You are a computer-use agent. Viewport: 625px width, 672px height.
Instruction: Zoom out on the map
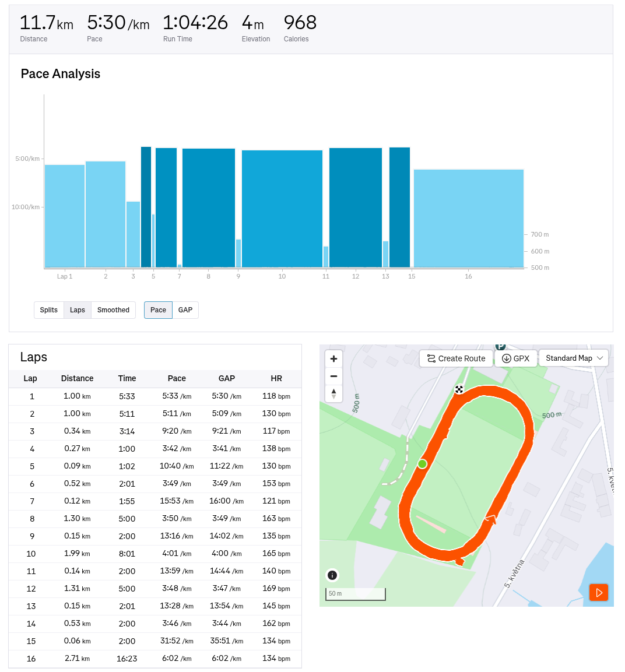(x=333, y=377)
